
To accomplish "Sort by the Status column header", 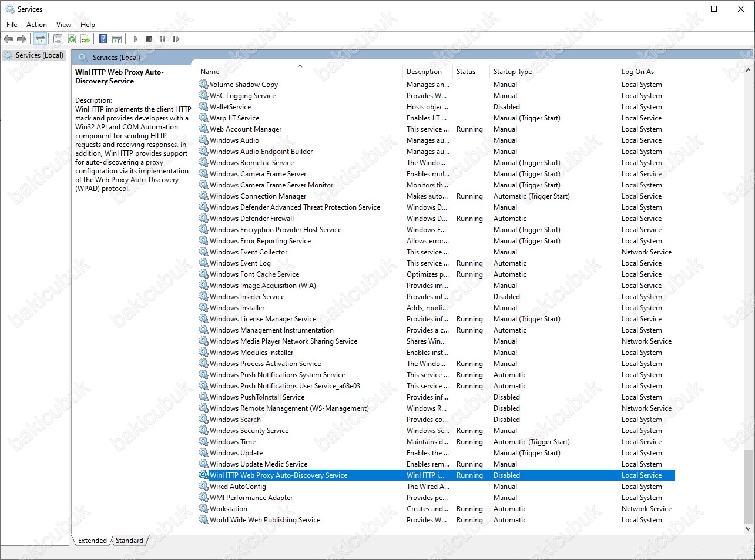I will 472,72.
